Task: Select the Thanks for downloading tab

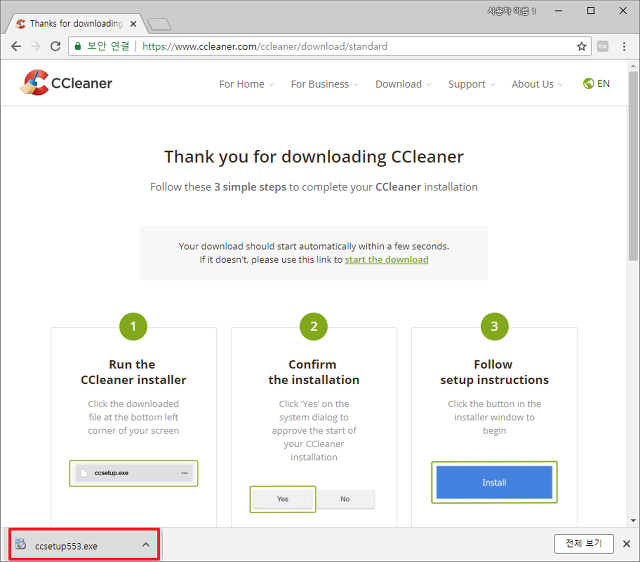Action: coord(76,24)
